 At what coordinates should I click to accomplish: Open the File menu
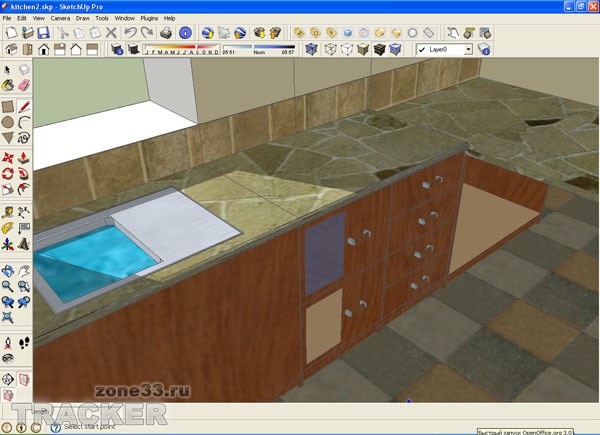pos(7,18)
